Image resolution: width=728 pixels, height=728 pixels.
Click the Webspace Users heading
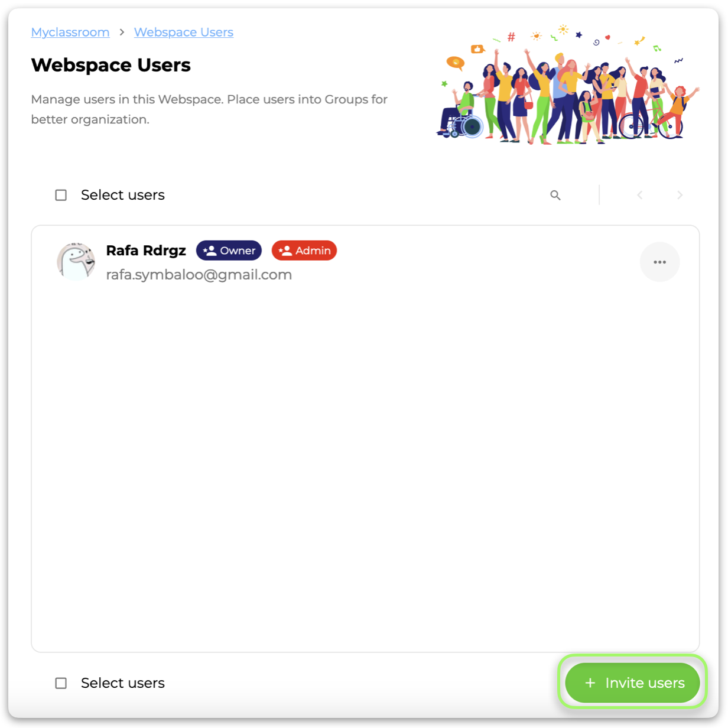coord(111,65)
